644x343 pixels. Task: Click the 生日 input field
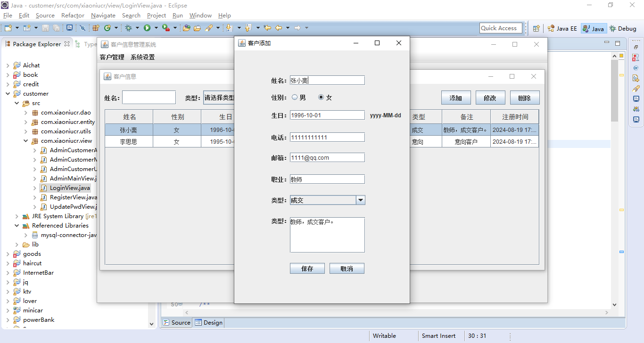327,115
